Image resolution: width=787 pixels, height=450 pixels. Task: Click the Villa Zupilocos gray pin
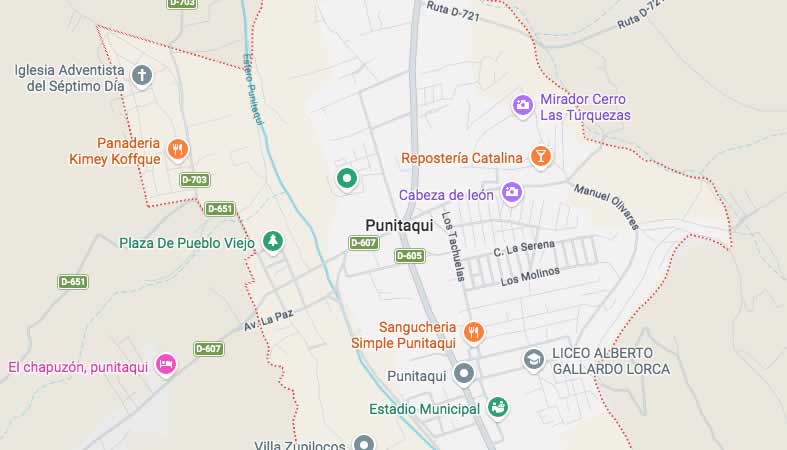[x=364, y=443]
